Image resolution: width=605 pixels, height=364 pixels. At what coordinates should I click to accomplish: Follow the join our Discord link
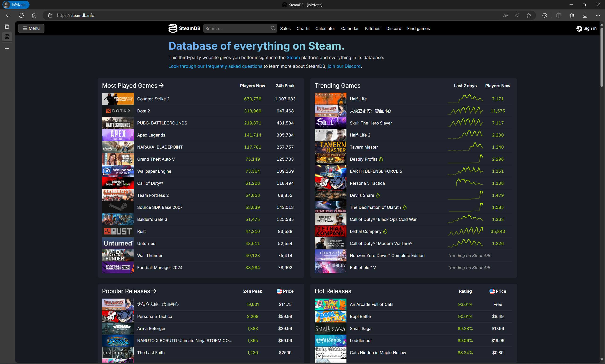coord(344,66)
